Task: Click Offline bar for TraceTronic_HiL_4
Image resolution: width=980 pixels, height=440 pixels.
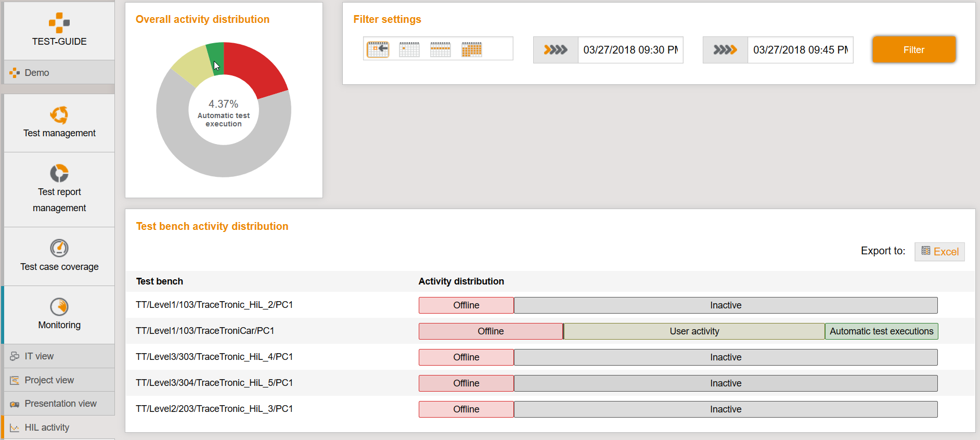Action: pos(466,357)
